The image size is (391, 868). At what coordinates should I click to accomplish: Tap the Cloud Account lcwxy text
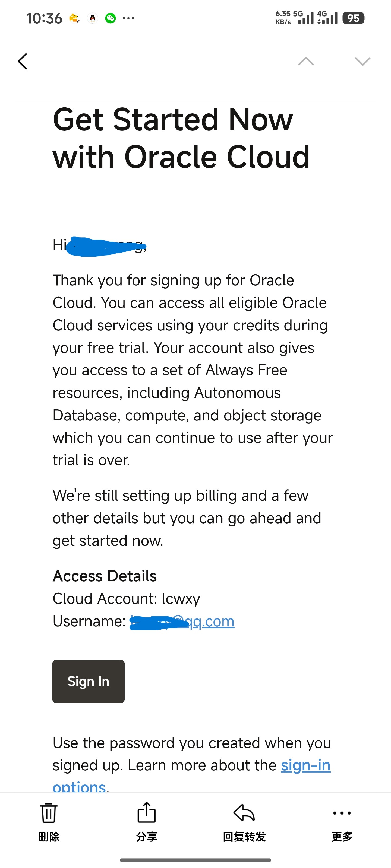[x=127, y=599]
